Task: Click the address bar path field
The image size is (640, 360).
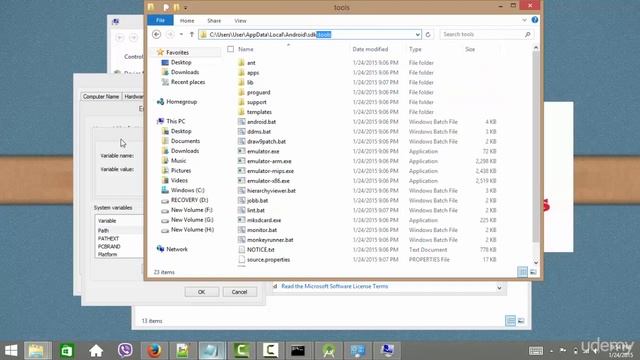Action: point(310,35)
